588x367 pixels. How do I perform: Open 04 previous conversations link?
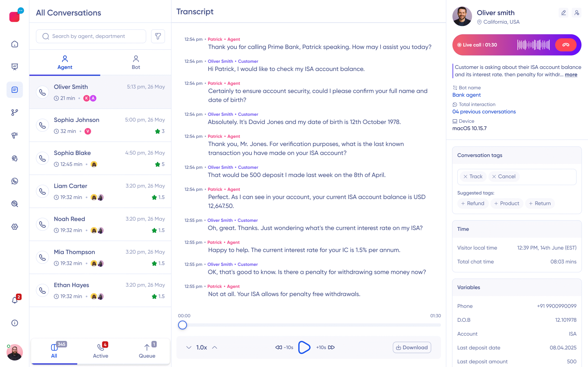(x=484, y=111)
